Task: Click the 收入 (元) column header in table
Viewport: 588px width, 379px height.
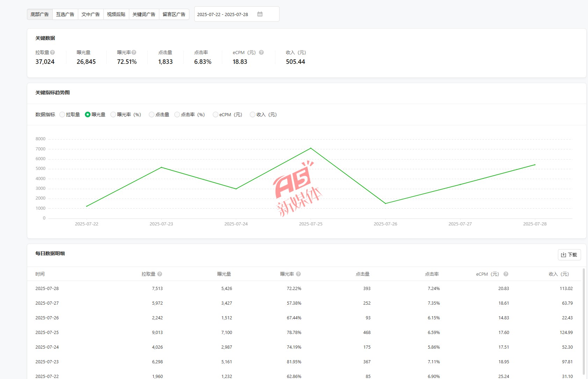Action: click(x=559, y=274)
